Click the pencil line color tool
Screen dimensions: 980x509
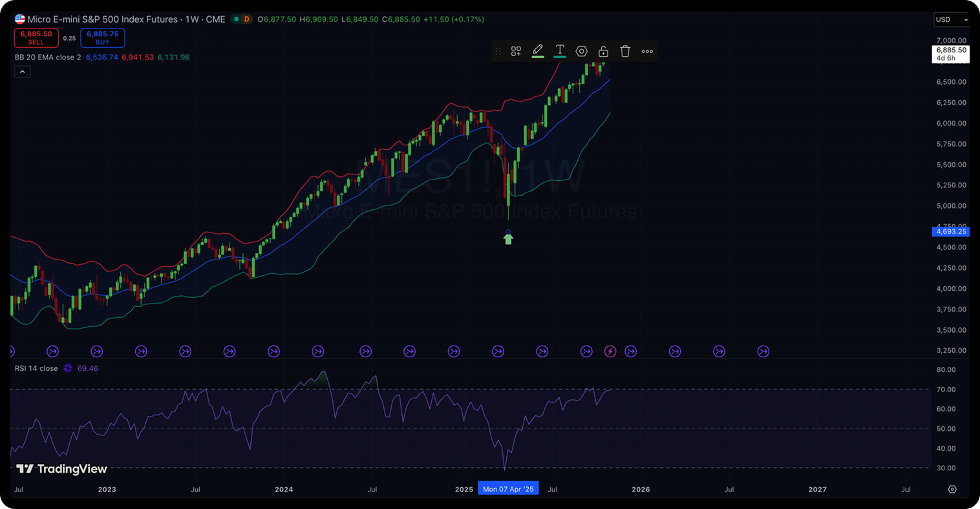tap(538, 51)
